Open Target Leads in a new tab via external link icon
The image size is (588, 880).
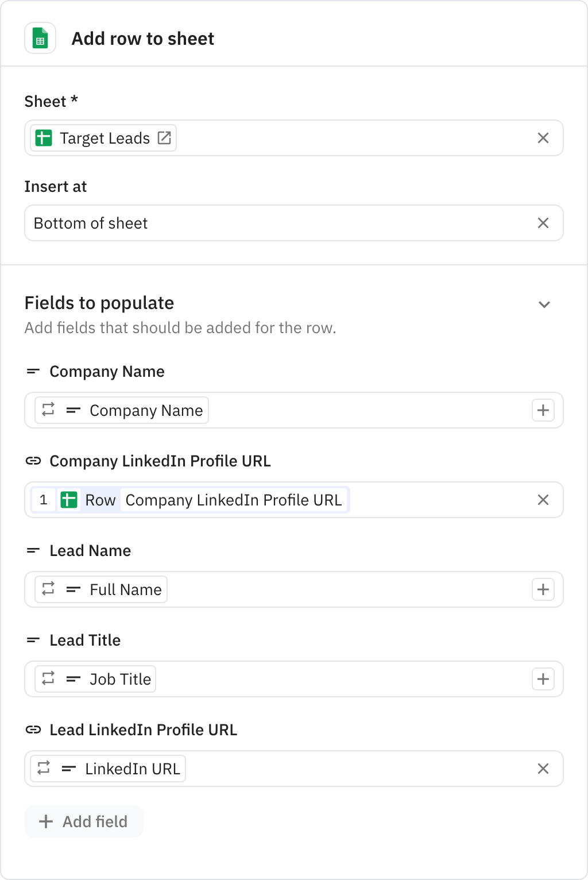(165, 138)
